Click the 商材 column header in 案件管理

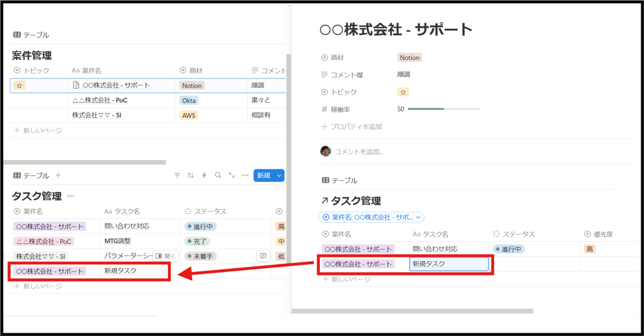pos(192,71)
